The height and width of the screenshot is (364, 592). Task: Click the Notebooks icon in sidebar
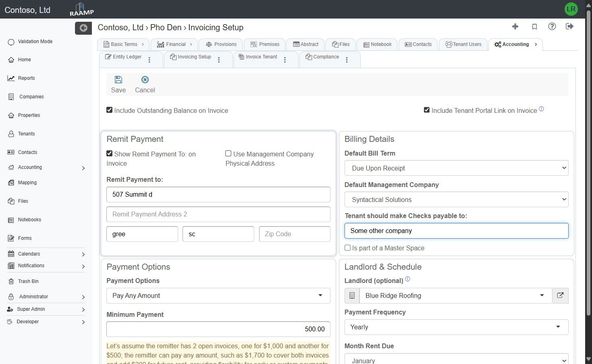coord(11,220)
